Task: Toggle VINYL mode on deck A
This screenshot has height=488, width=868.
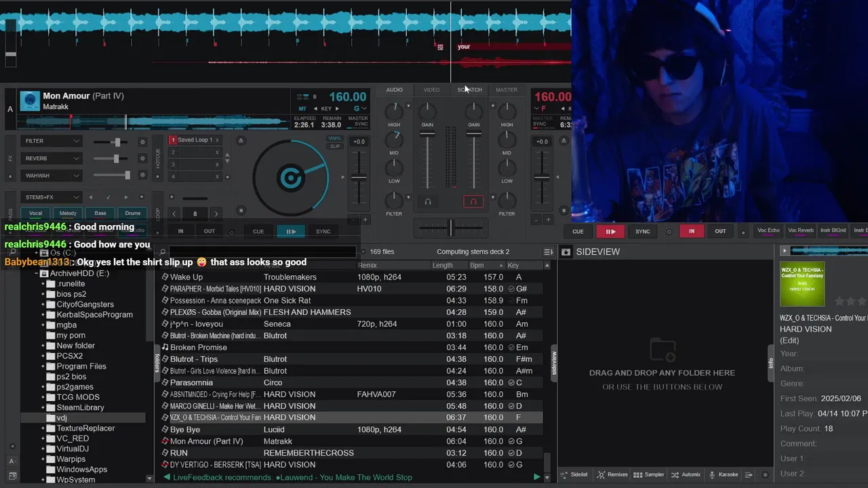Action: coord(335,138)
